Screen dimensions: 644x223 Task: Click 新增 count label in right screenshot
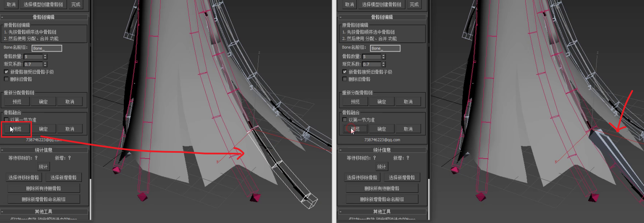click(402, 158)
